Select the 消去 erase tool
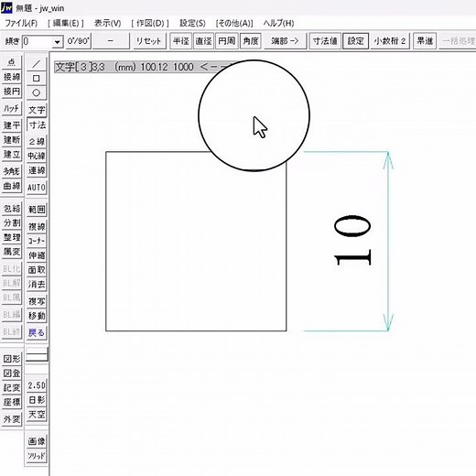Image resolution: width=476 pixels, height=476 pixels. [37, 284]
